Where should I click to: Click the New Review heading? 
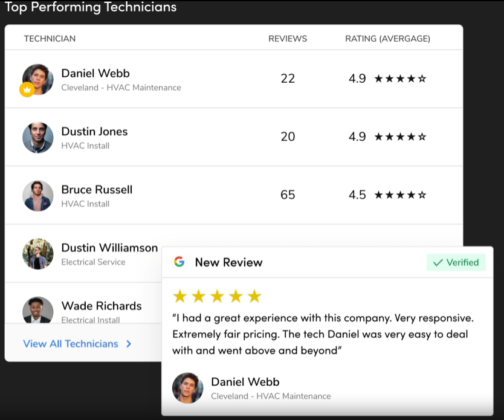(x=229, y=262)
